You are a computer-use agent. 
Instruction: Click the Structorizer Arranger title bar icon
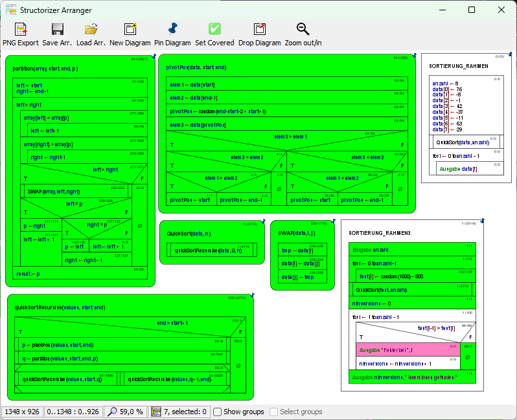(x=11, y=10)
